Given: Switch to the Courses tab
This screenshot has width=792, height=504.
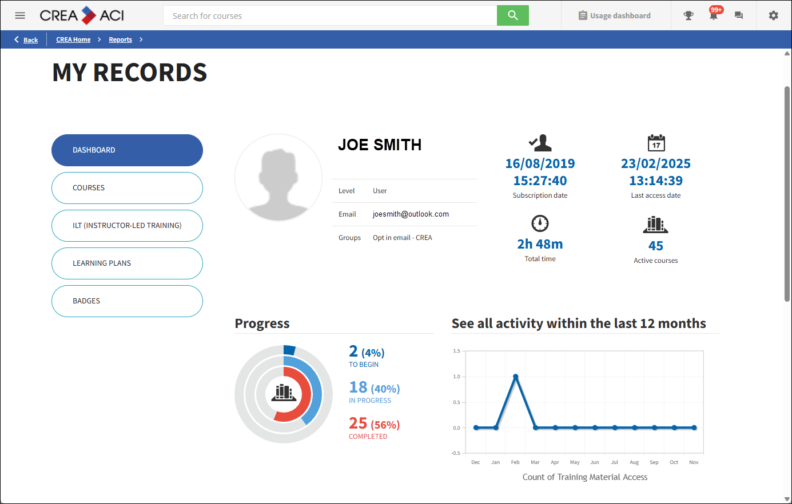Looking at the screenshot, I should (127, 188).
